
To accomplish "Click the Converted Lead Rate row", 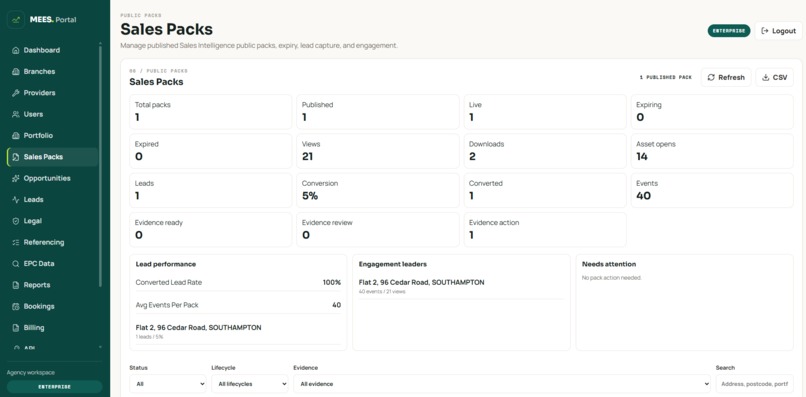I will coord(238,282).
